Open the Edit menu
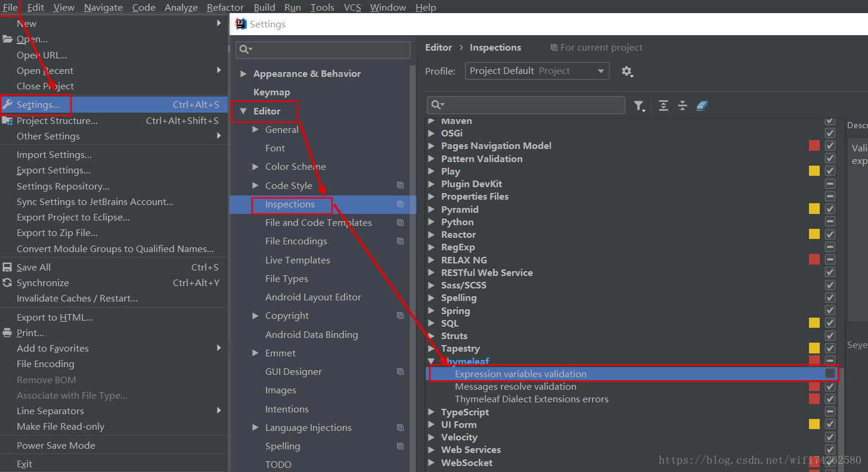868x472 pixels. pyautogui.click(x=36, y=7)
